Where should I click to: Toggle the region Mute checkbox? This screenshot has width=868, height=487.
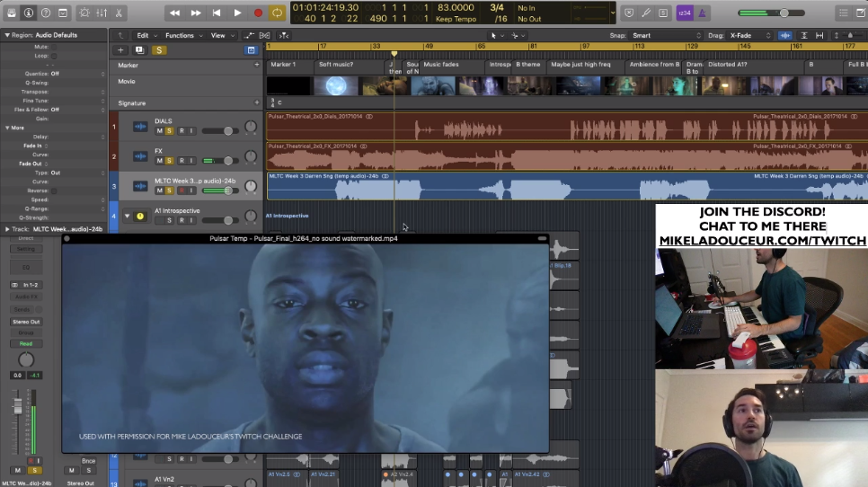pos(54,47)
